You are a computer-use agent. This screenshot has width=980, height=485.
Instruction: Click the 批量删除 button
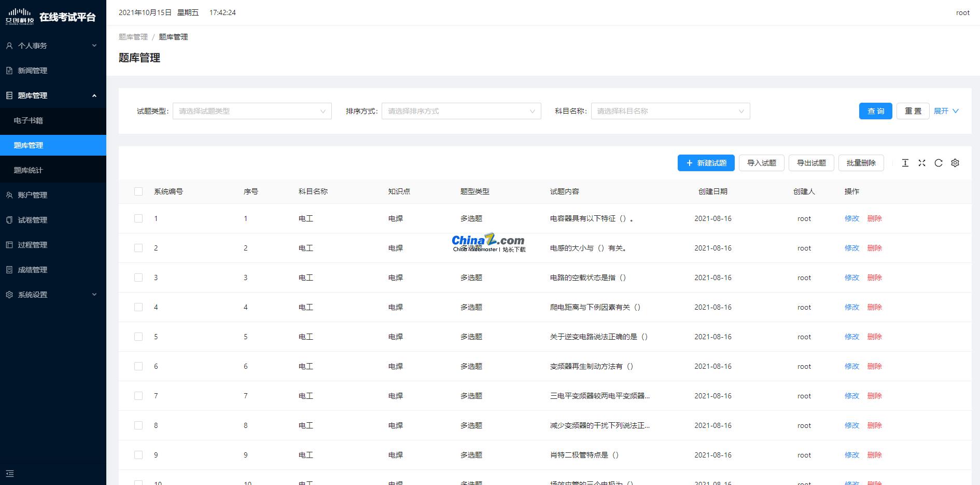click(x=861, y=163)
